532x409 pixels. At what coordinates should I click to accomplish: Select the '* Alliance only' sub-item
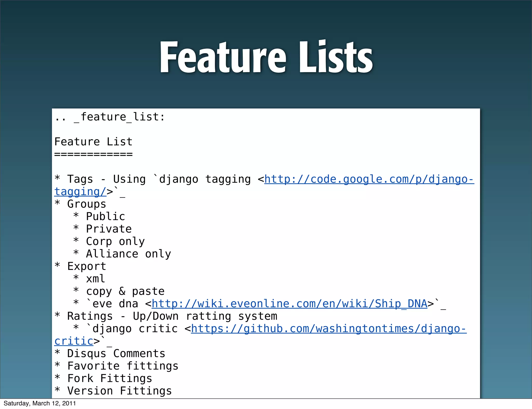[122, 254]
